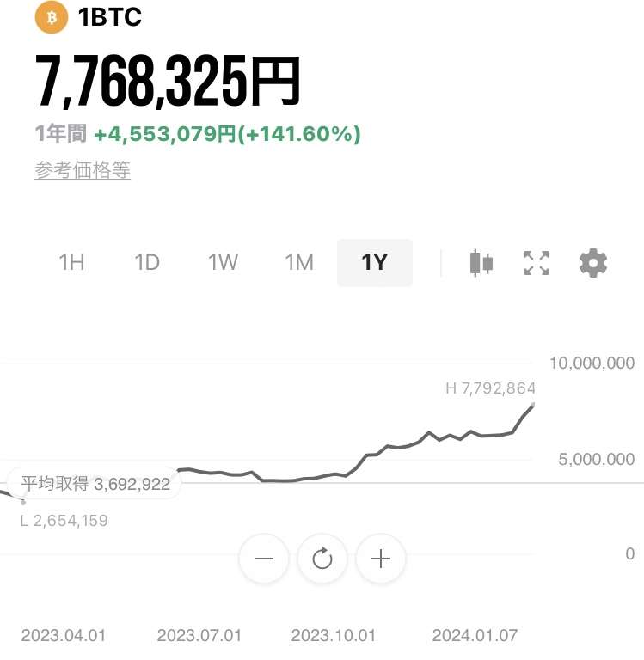
Task: Zoom in chart with plus button
Action: (x=381, y=559)
